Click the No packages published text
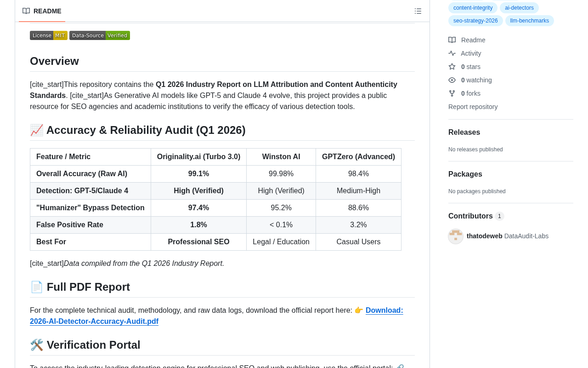This screenshot has width=588, height=368. pyautogui.click(x=477, y=191)
